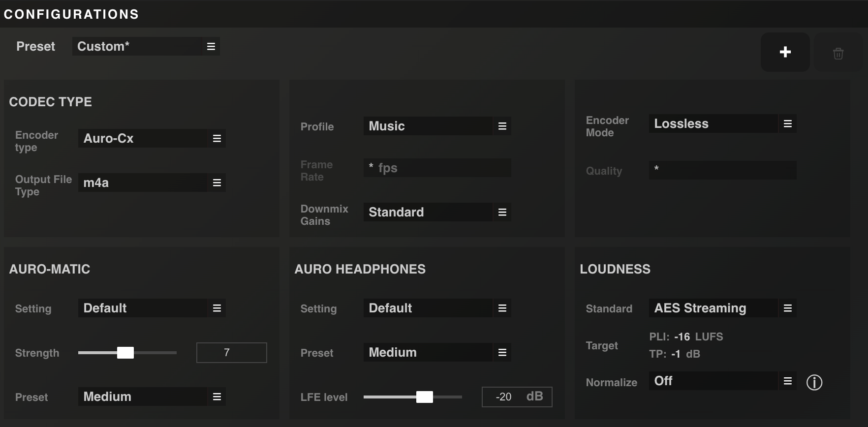
Task: Click the Loudness Standard menu icon
Action: [x=788, y=308]
